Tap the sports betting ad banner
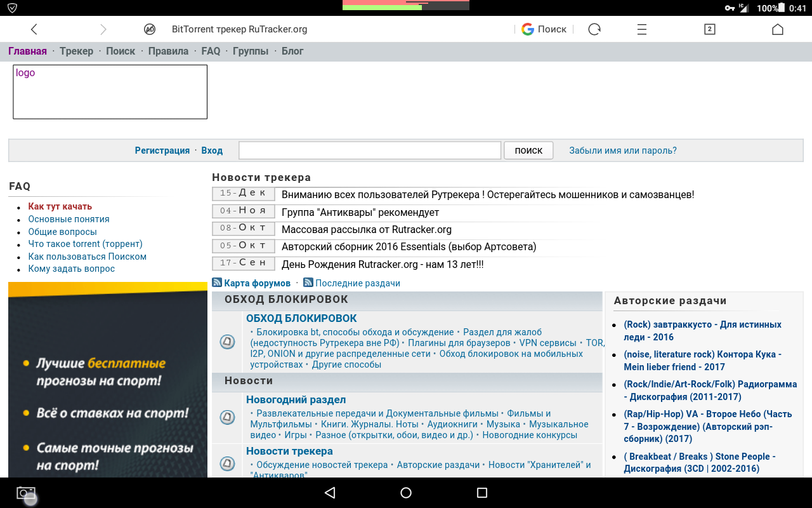The width and height of the screenshot is (812, 508). [x=108, y=380]
